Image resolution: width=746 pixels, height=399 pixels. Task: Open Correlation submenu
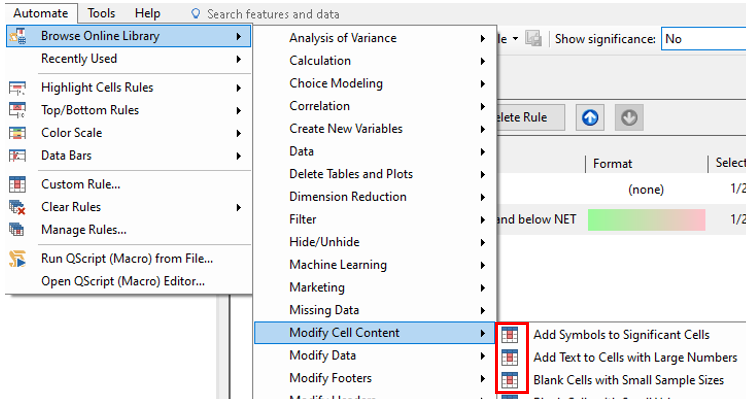tap(375, 106)
